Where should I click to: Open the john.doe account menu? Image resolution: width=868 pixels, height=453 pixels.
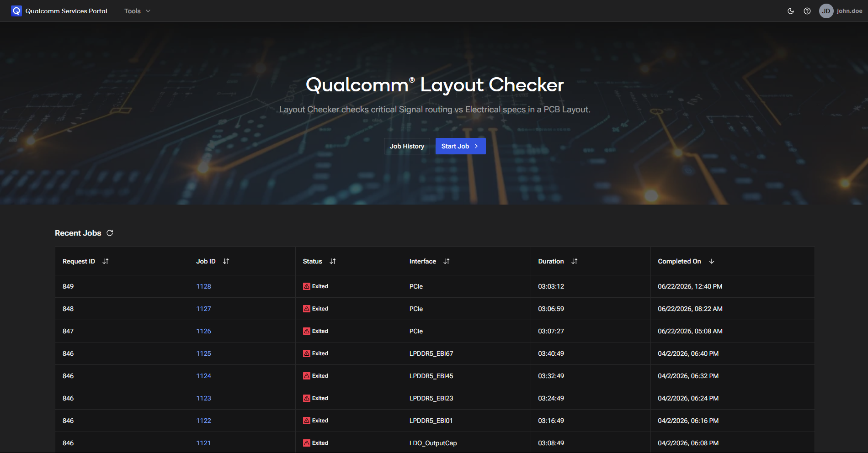coord(849,11)
